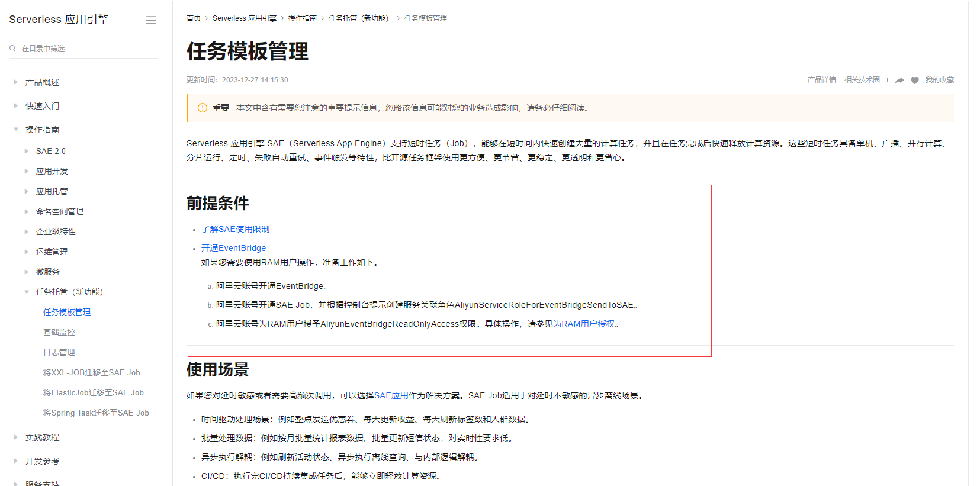The height and width of the screenshot is (486, 980).
Task: Open 企业级特性 in the sidebar
Action: tap(56, 231)
